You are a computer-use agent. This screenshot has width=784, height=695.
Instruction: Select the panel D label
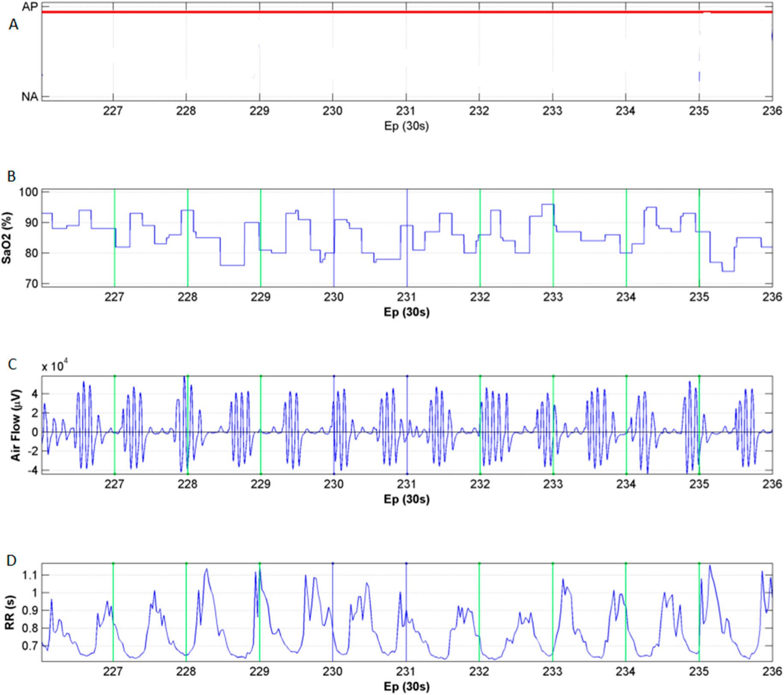[12, 560]
